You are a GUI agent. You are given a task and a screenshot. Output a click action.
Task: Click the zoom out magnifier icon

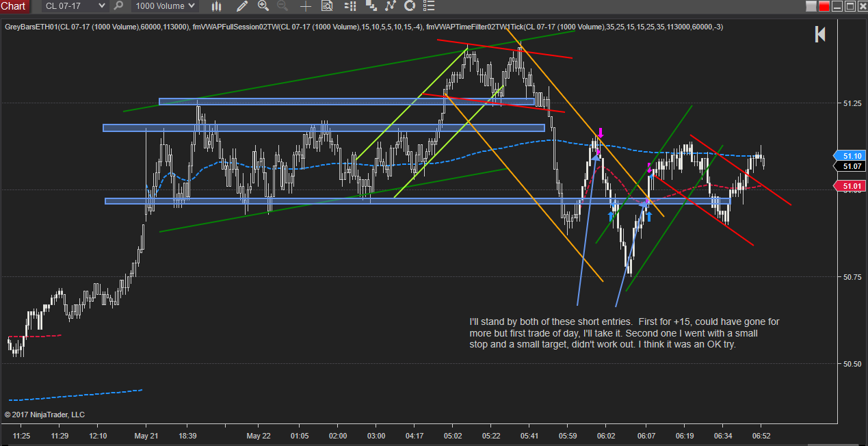[x=282, y=6]
